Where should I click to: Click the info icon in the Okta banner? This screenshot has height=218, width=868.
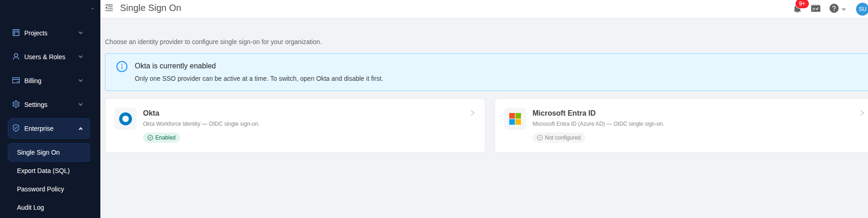point(122,67)
